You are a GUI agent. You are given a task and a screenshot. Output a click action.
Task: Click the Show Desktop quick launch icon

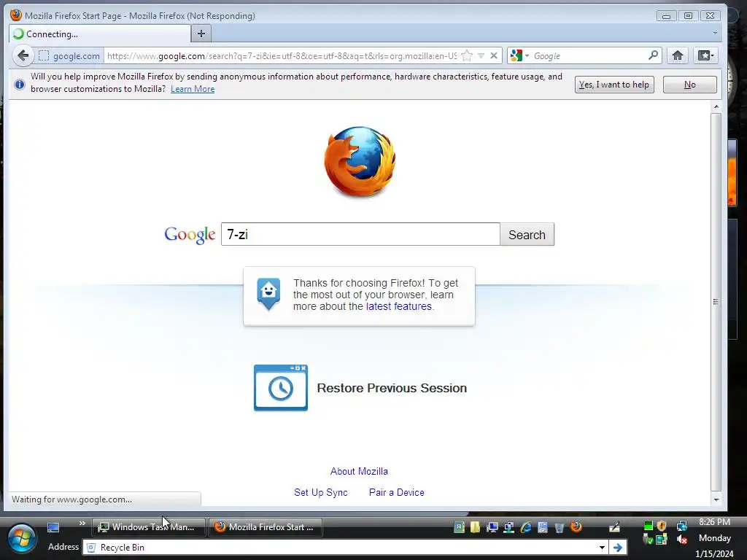pyautogui.click(x=53, y=527)
